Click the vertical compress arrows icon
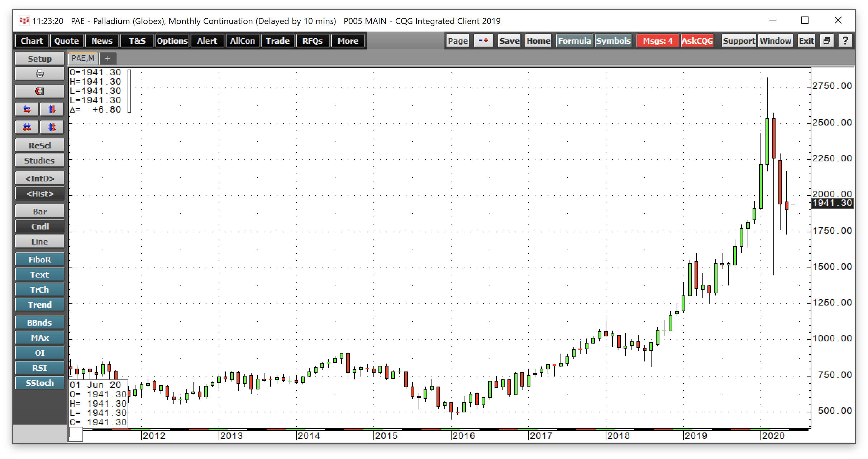This screenshot has width=868, height=459. tap(52, 127)
